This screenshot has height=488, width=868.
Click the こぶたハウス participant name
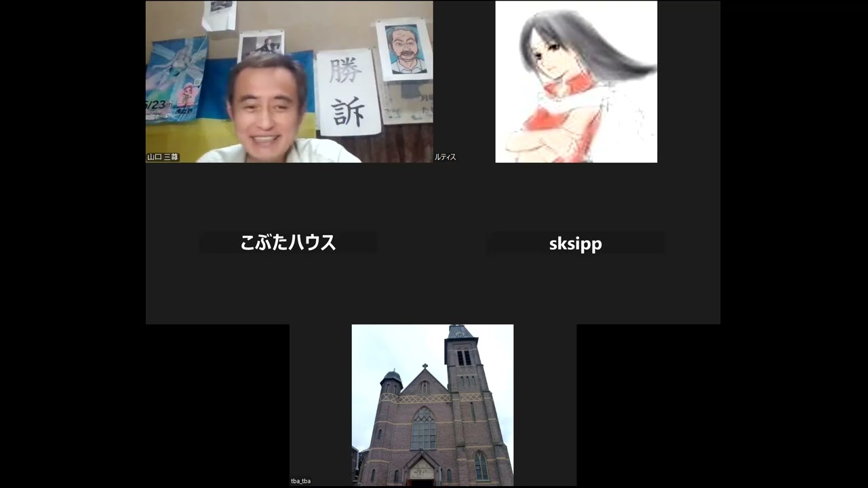point(288,243)
